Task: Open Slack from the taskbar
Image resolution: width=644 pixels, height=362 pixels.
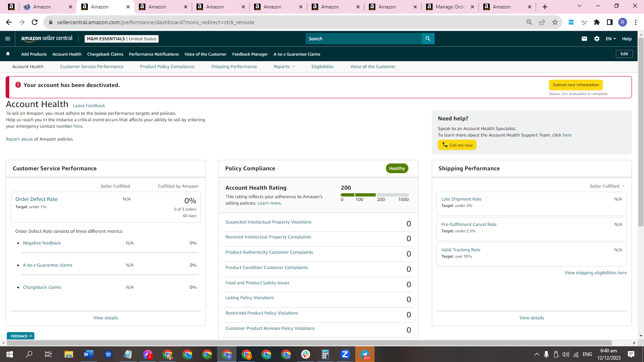Action: pyautogui.click(x=306, y=354)
